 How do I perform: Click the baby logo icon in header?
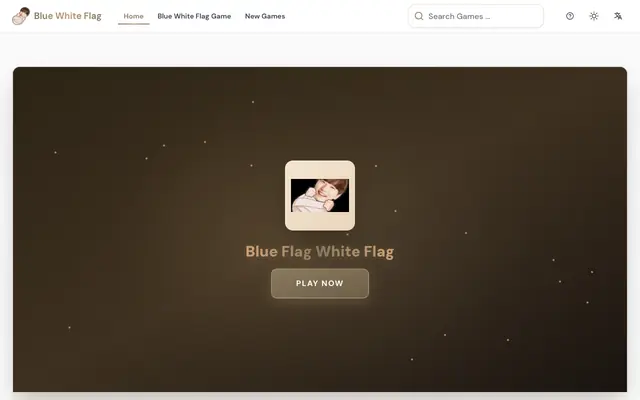(21, 16)
